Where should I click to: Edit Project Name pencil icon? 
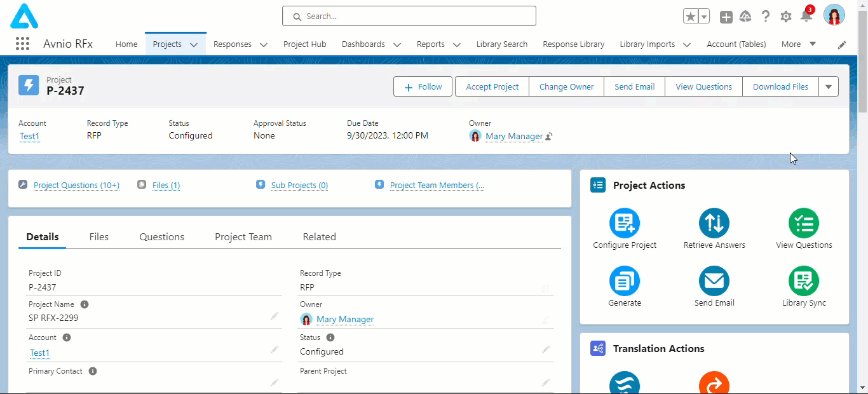tap(275, 316)
